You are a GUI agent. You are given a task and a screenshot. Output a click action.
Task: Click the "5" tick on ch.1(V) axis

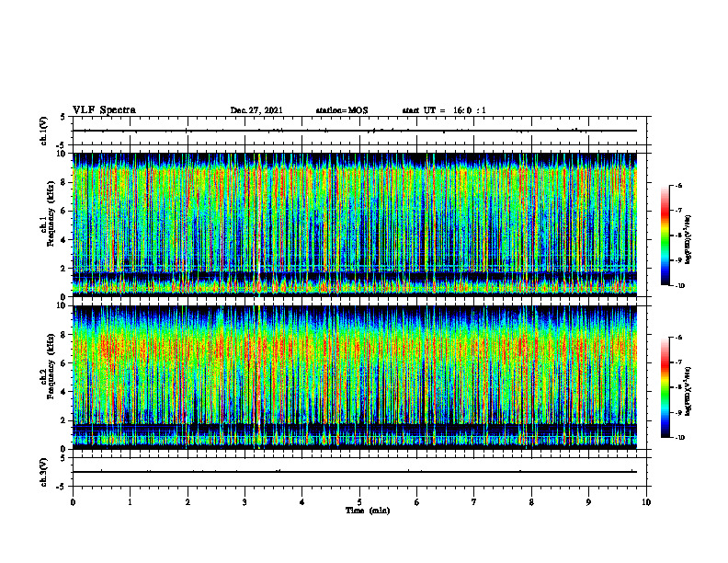point(63,117)
